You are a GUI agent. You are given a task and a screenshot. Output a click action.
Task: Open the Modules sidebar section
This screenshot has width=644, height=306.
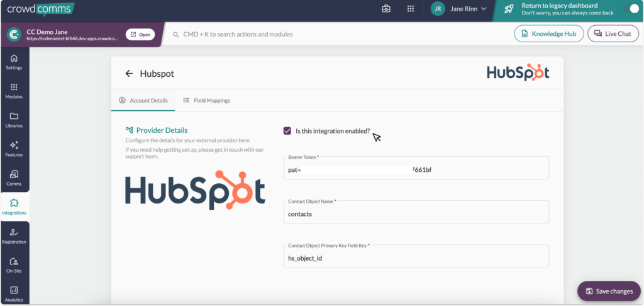tap(14, 91)
